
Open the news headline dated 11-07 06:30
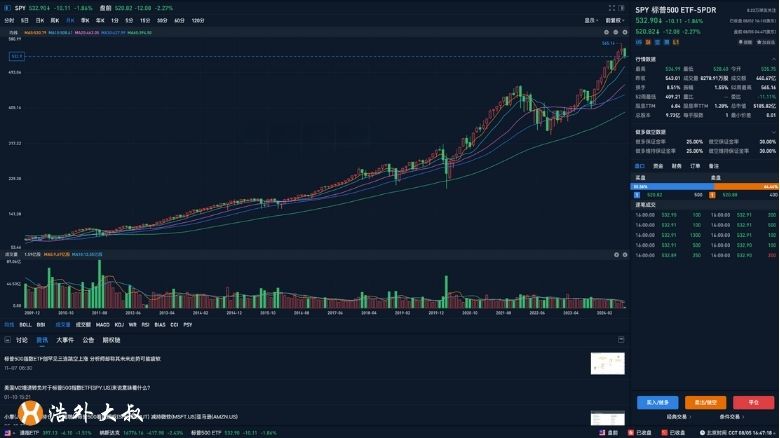[x=82, y=358]
